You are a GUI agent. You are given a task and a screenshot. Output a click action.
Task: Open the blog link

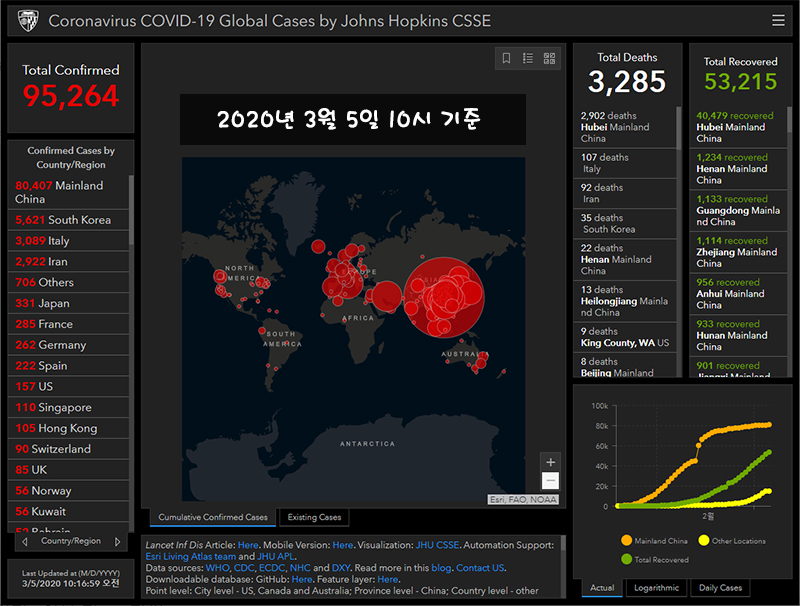tap(441, 568)
